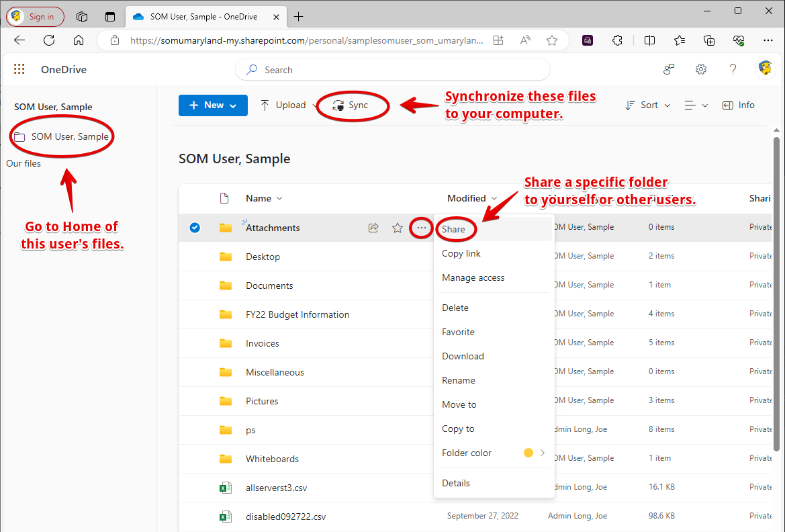
Task: Select Share from the context menu
Action: (x=454, y=229)
